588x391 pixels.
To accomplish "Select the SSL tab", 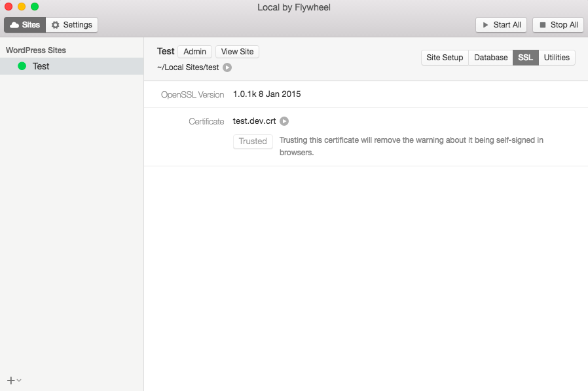I will coord(525,58).
